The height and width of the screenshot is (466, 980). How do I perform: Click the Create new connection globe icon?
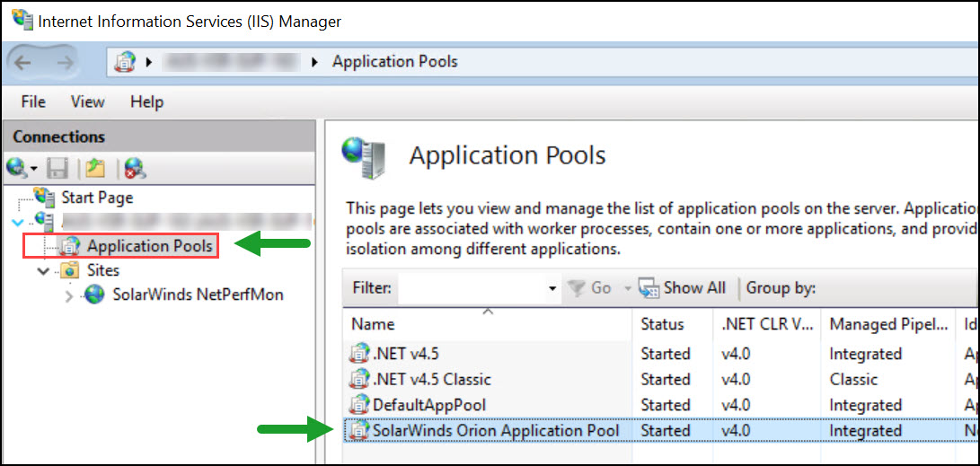pyautogui.click(x=17, y=167)
